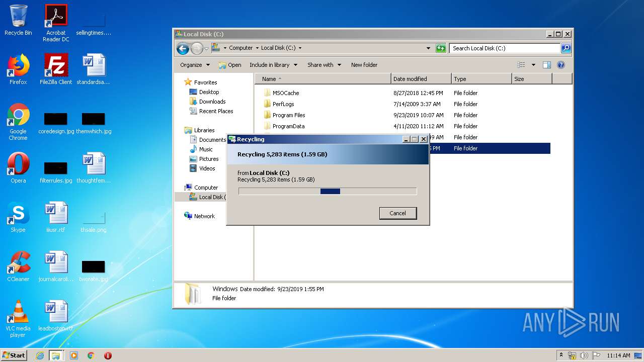644x362 pixels.
Task: Open Firefox desktop shortcut
Action: [x=18, y=69]
